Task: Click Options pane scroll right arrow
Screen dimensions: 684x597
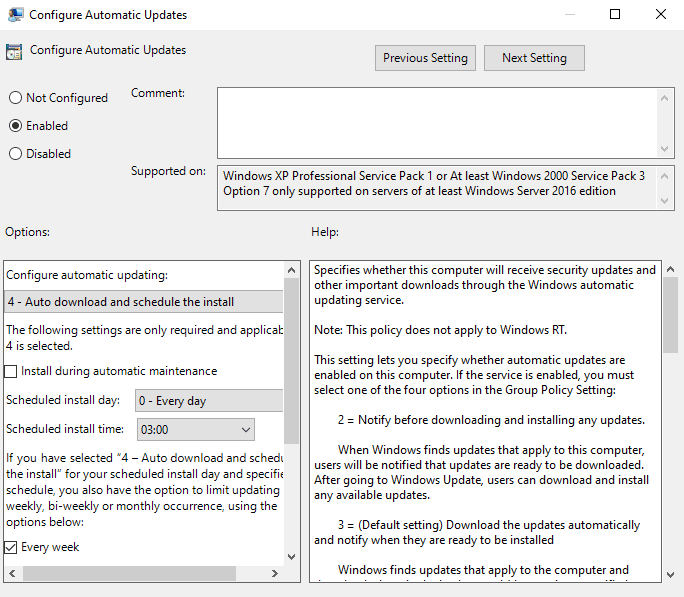Action: (x=274, y=573)
